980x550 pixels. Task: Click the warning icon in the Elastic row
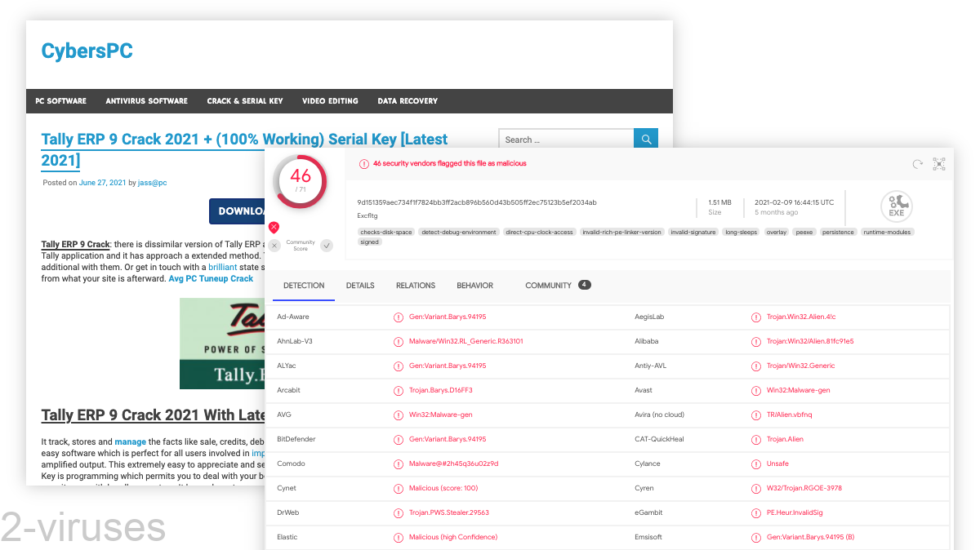click(x=399, y=537)
